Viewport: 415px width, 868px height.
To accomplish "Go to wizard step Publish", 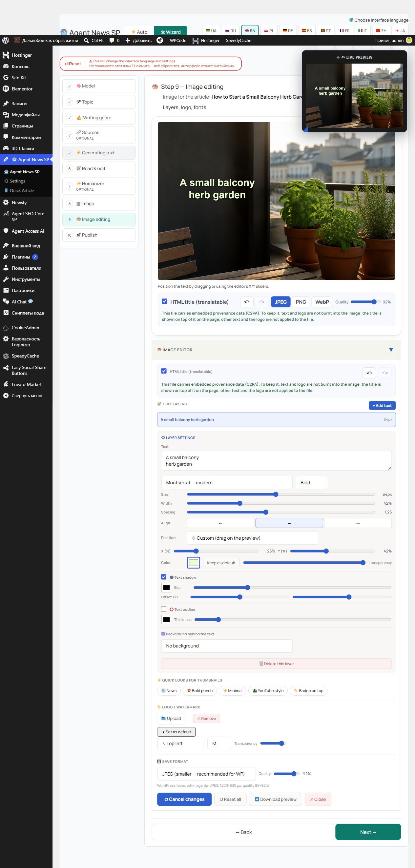I will pos(99,235).
